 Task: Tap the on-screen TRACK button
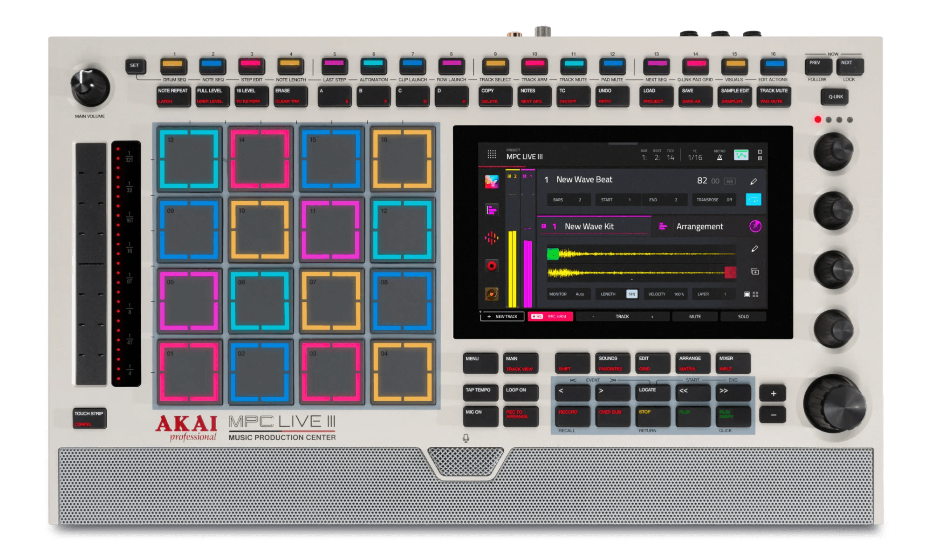coord(622,316)
